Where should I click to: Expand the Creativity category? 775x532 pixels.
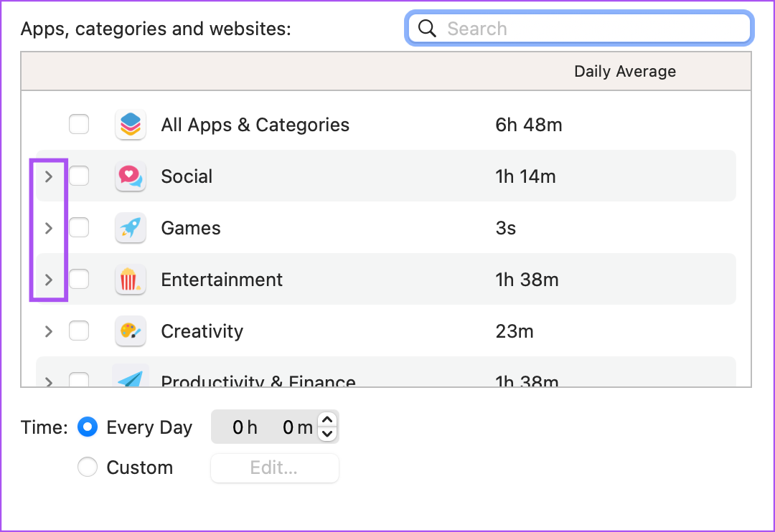48,331
